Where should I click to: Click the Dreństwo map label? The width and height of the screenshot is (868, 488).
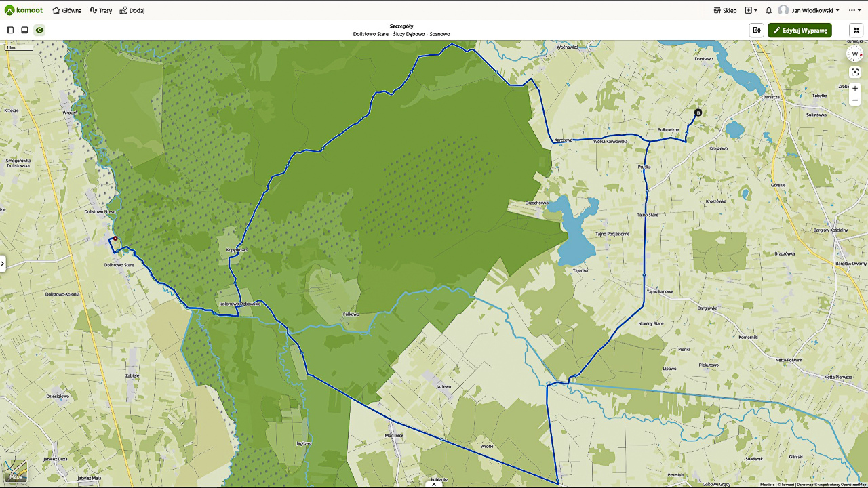point(704,59)
